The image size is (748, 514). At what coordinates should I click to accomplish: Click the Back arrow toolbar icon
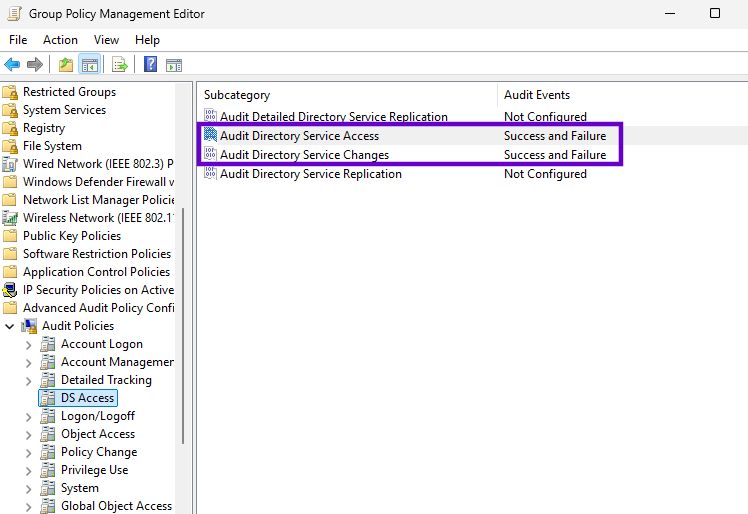(x=12, y=65)
